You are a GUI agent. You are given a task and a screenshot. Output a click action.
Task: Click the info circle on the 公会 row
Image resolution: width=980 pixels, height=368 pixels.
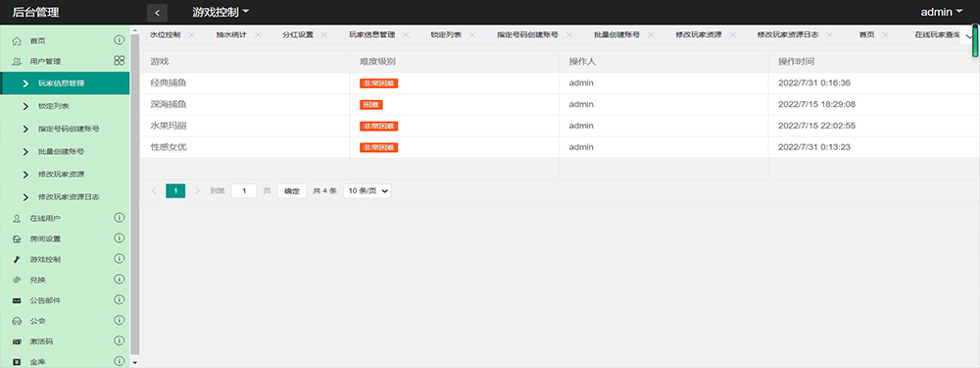tap(119, 321)
